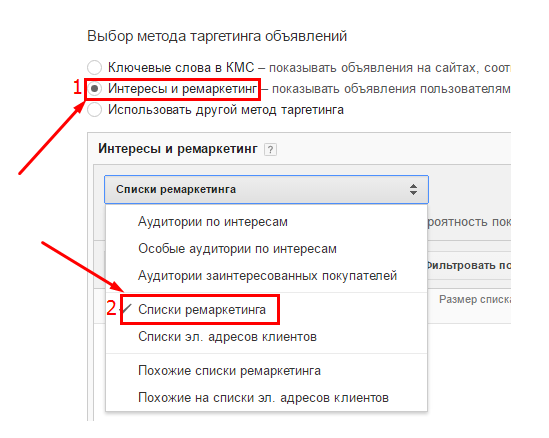
Task: Click the Размер списка column header
Action: [475, 299]
